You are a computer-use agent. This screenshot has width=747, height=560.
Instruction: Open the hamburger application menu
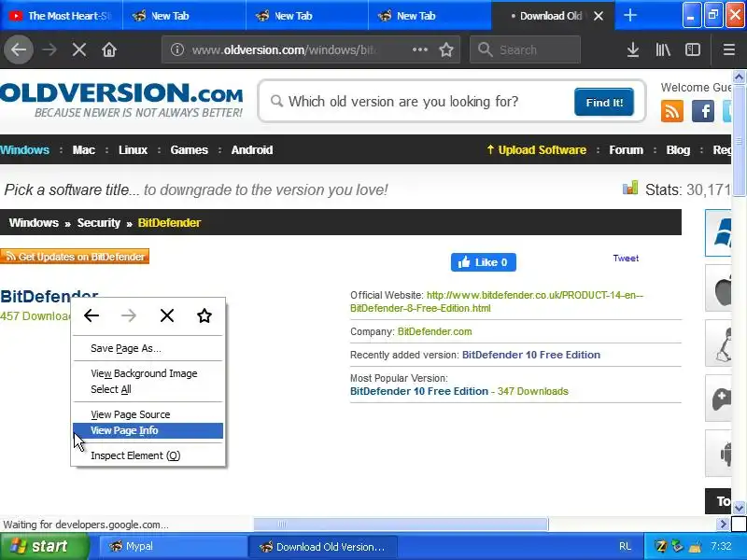729,49
